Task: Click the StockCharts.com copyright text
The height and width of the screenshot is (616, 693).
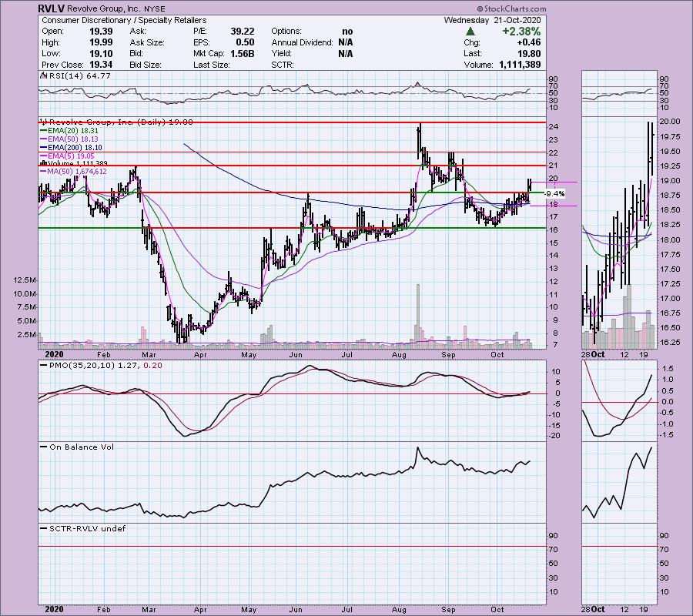Action: point(511,8)
